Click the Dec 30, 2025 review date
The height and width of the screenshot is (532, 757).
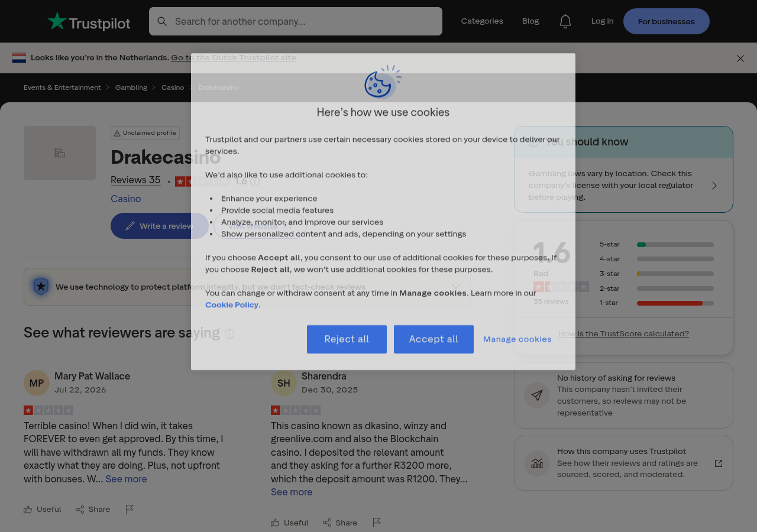tap(330, 390)
